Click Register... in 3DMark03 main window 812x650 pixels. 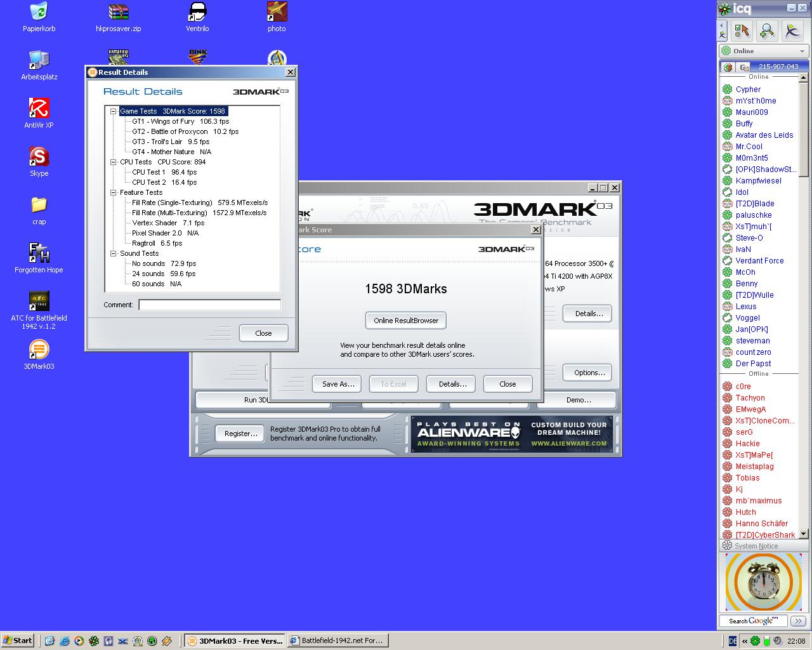tap(240, 434)
